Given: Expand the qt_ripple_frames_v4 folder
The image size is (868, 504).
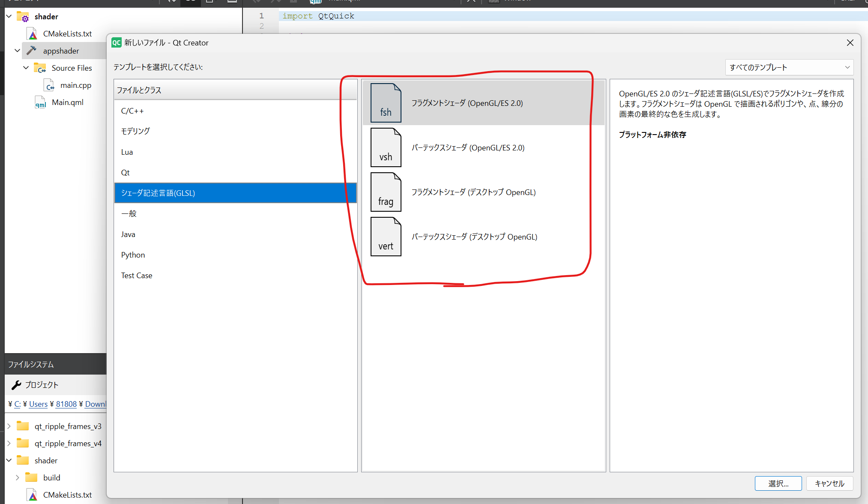Looking at the screenshot, I should point(9,443).
